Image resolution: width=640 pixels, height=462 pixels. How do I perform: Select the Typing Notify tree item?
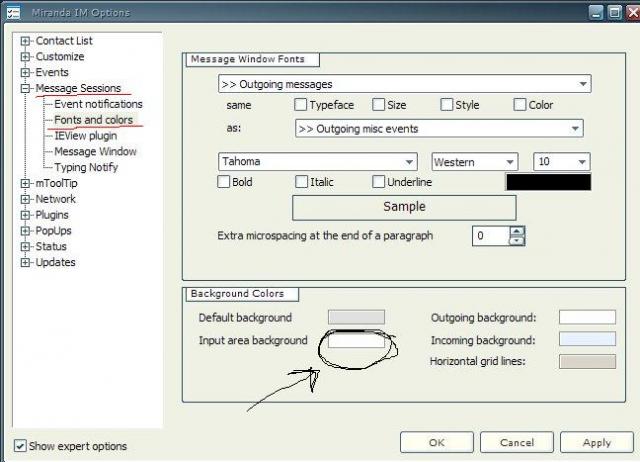click(86, 167)
